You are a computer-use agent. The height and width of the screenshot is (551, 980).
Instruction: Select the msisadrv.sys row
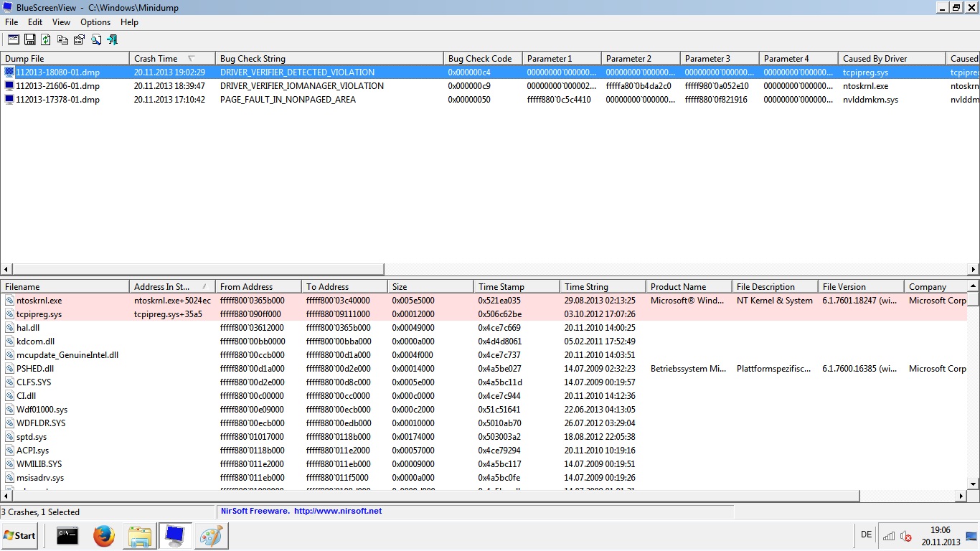pyautogui.click(x=484, y=478)
